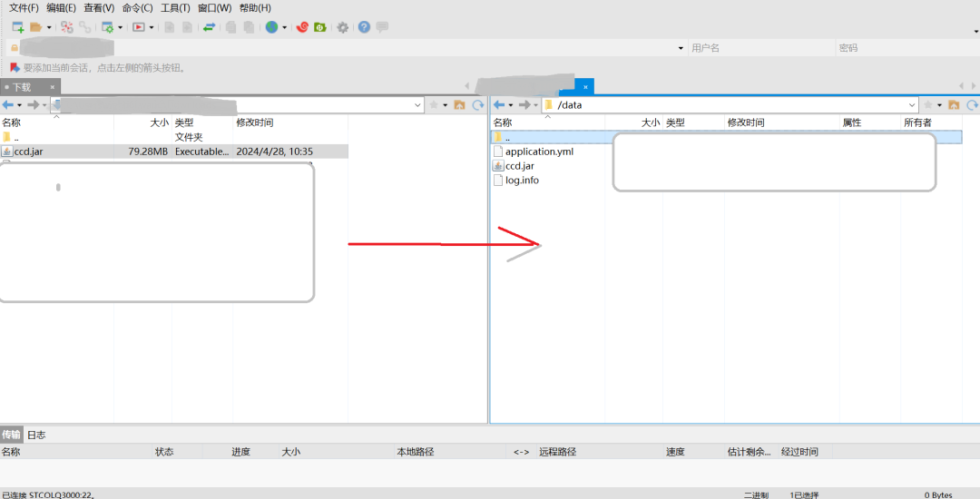Expand the local path dropdown arrow
Screen dimensions: 980x499
pyautogui.click(x=416, y=105)
